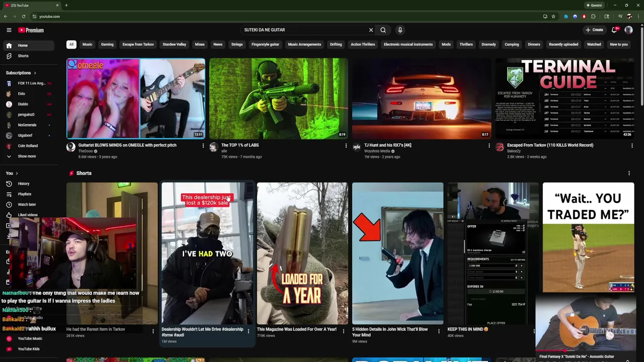Image resolution: width=644 pixels, height=362 pixels.
Task: Open Watch later in the sidebar
Action: click(29, 205)
